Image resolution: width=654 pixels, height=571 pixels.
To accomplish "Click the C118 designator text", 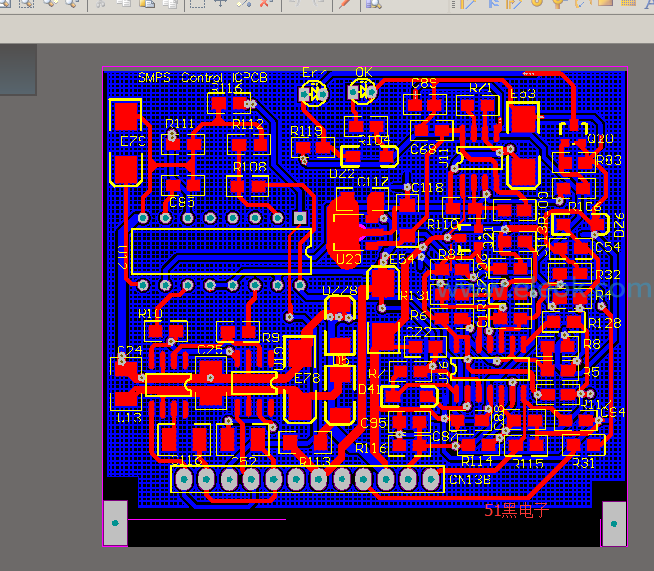I will 427,188.
